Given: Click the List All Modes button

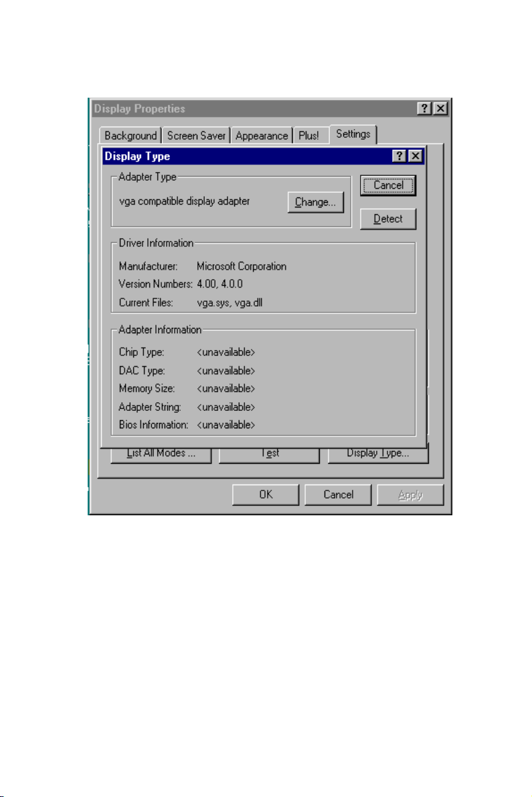Looking at the screenshot, I should (161, 454).
